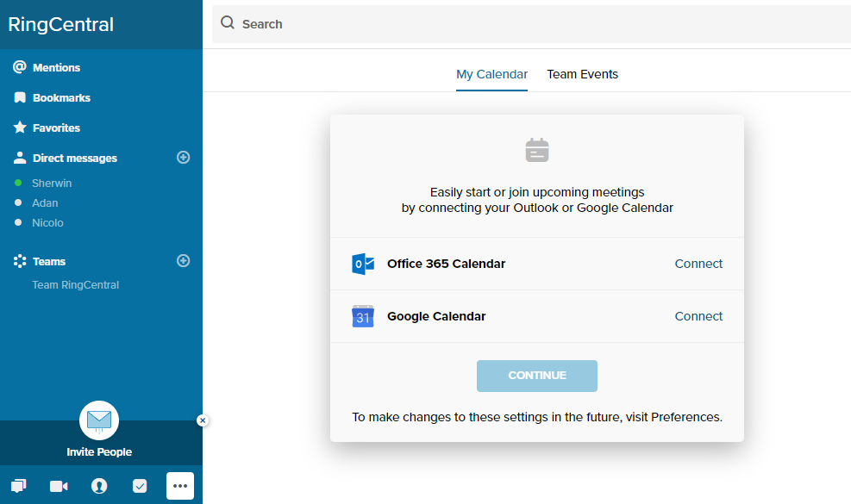
Task: Create a new team with plus icon
Action: [x=183, y=261]
